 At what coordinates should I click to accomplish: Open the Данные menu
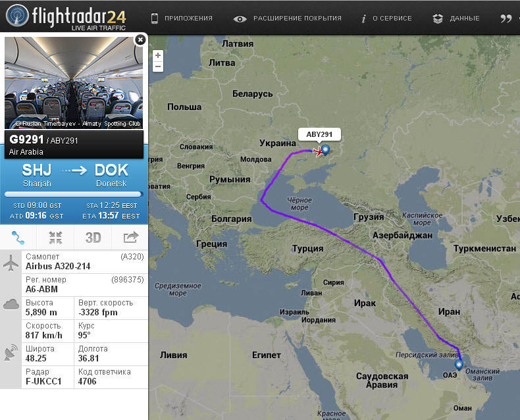456,18
